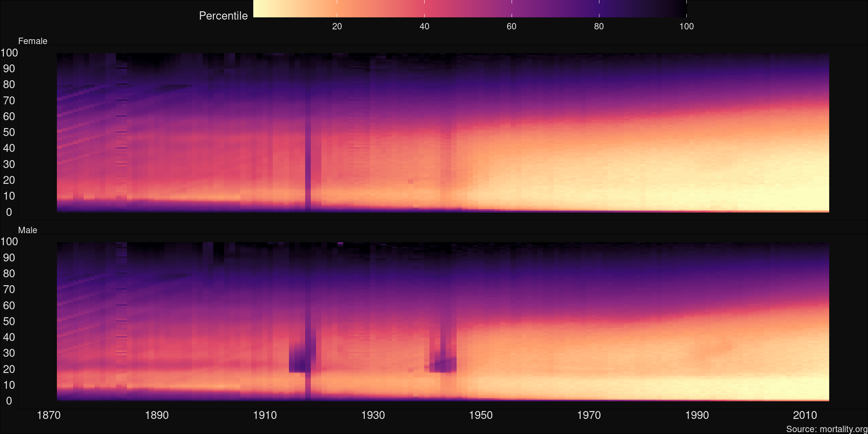The image size is (868, 434).
Task: Click the 100 tick label on legend
Action: pyautogui.click(x=686, y=26)
